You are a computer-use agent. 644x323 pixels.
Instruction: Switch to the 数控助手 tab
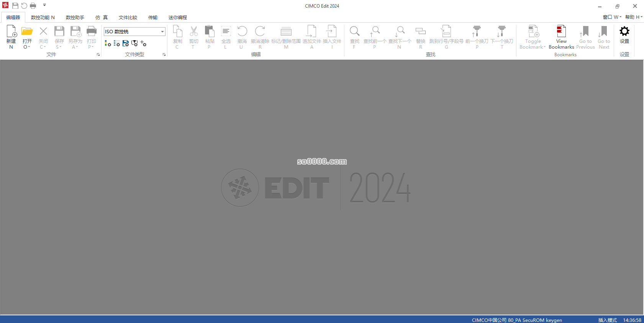click(x=75, y=17)
